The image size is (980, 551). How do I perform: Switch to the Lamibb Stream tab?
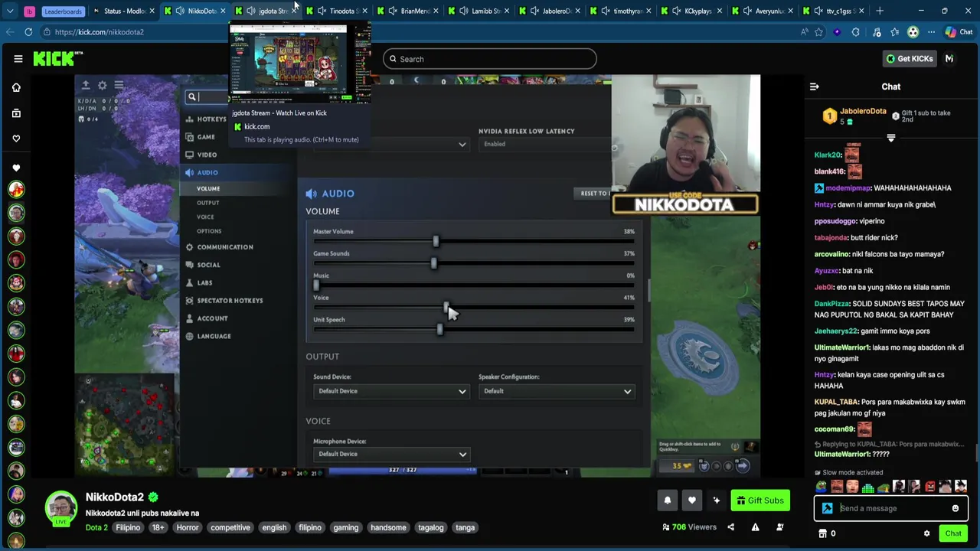[480, 11]
